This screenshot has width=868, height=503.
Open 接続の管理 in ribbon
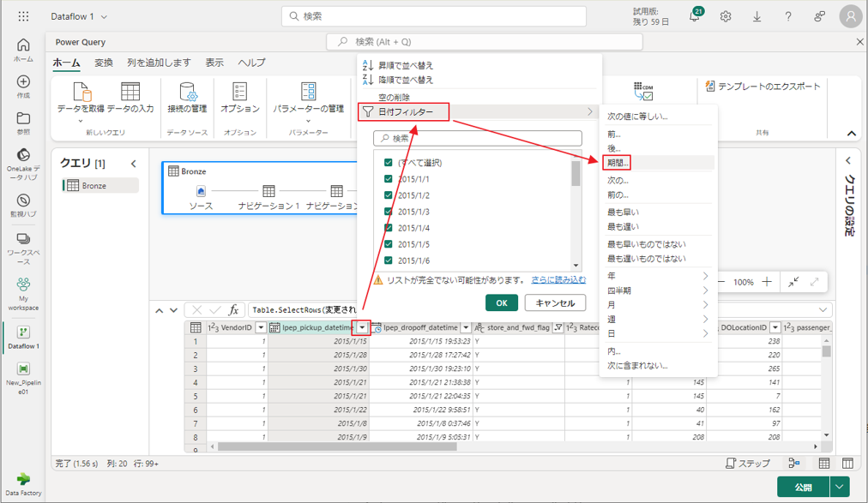coord(187,93)
